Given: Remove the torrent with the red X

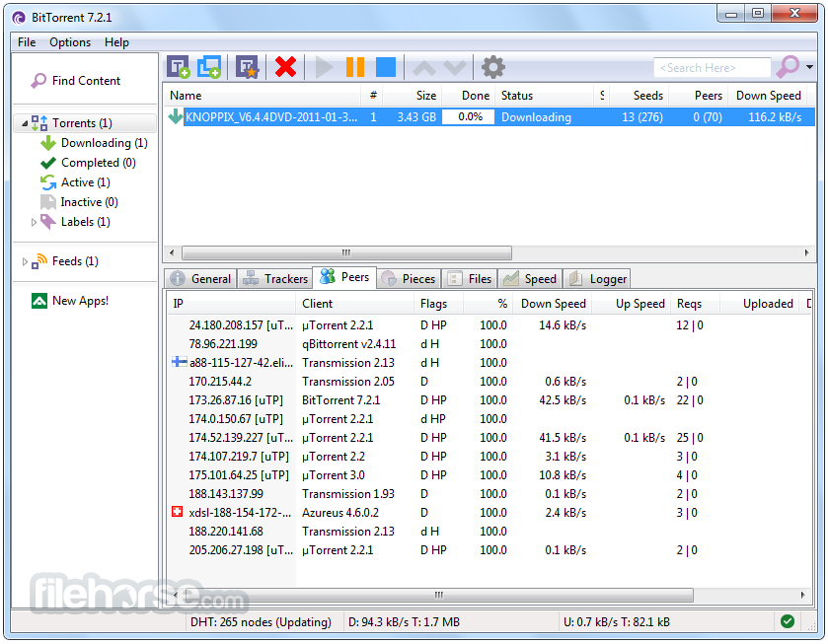Looking at the screenshot, I should point(286,67).
